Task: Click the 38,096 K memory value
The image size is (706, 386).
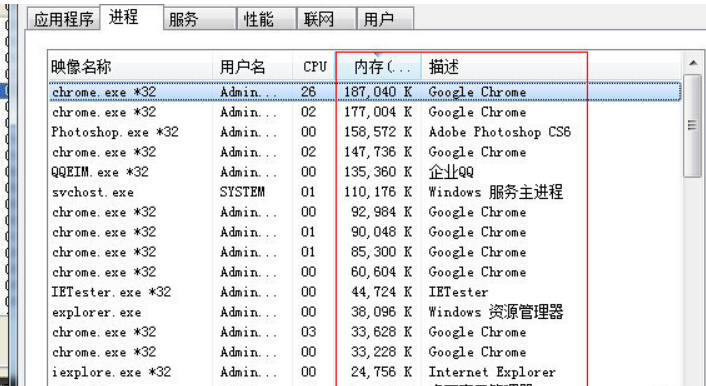Action: click(x=382, y=312)
